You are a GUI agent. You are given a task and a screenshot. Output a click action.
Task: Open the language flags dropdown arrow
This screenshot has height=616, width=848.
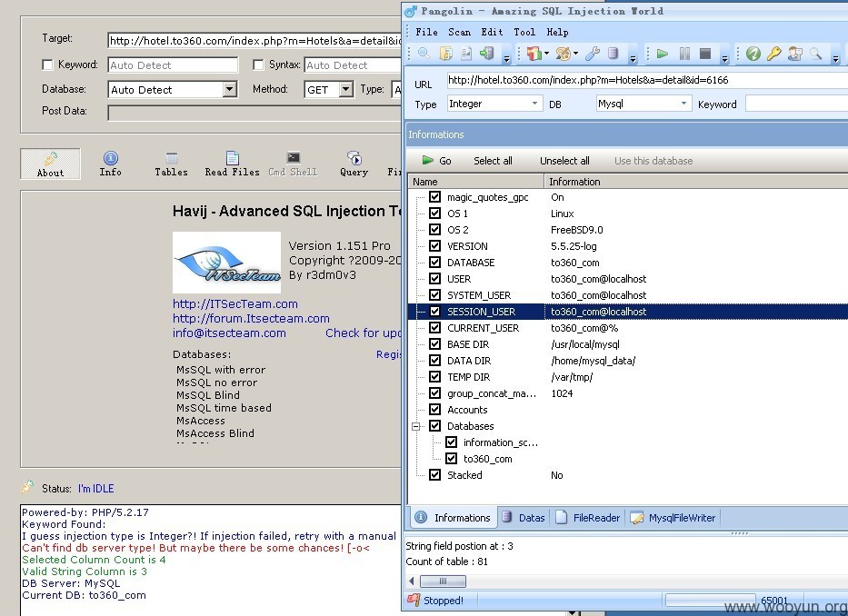pos(547,53)
